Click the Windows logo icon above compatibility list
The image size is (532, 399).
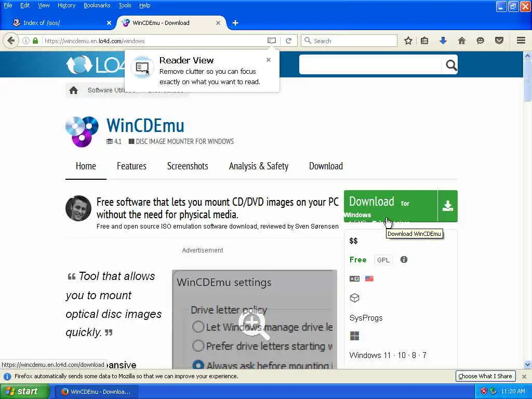(x=354, y=336)
